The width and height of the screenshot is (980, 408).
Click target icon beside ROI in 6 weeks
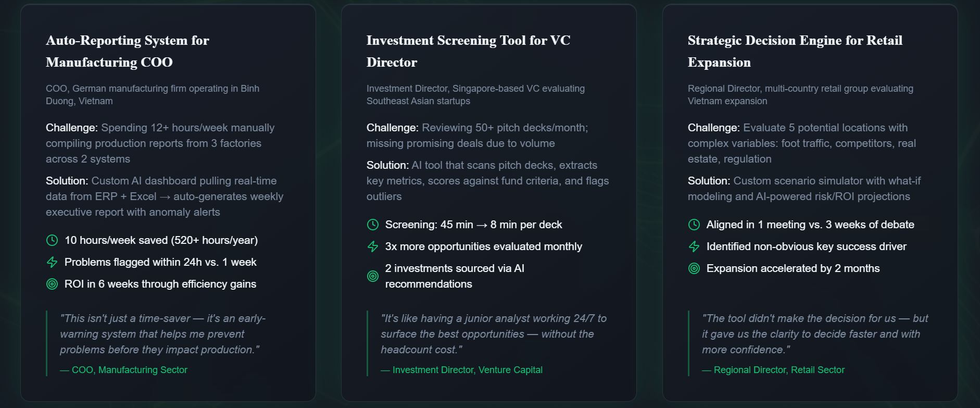pos(52,284)
